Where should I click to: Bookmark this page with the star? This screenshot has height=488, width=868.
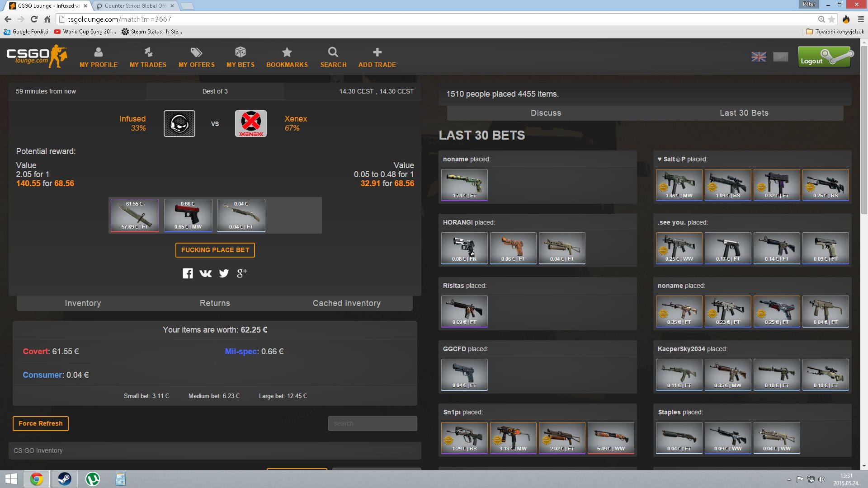click(831, 19)
